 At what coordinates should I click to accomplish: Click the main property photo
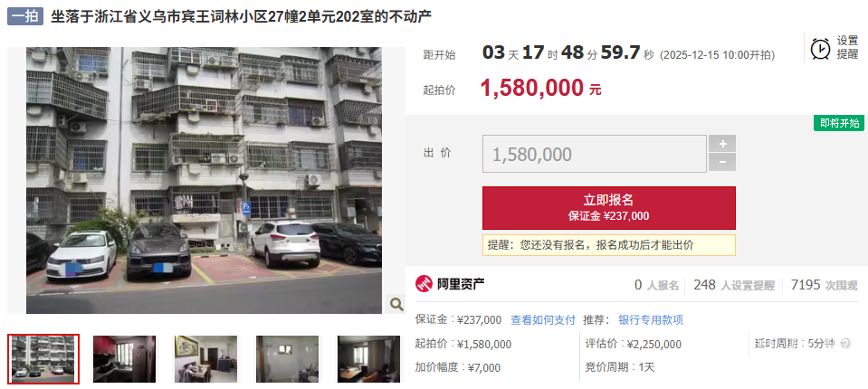click(x=204, y=180)
